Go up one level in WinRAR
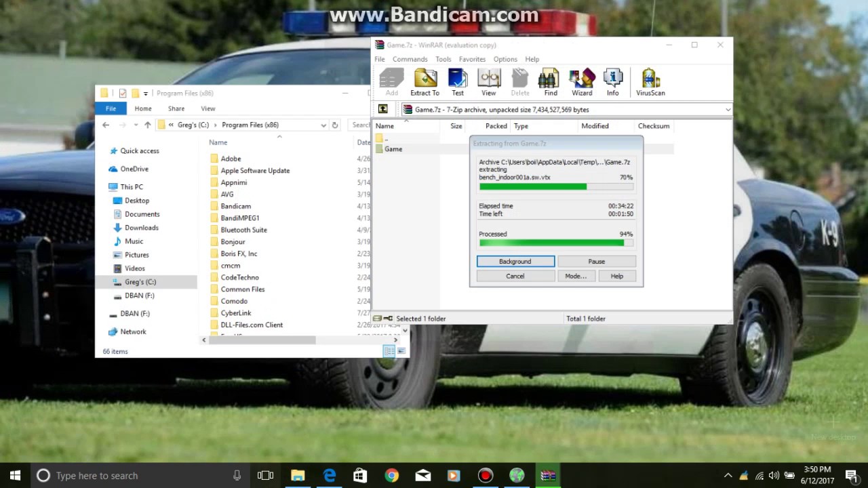Image resolution: width=868 pixels, height=488 pixels. point(383,109)
